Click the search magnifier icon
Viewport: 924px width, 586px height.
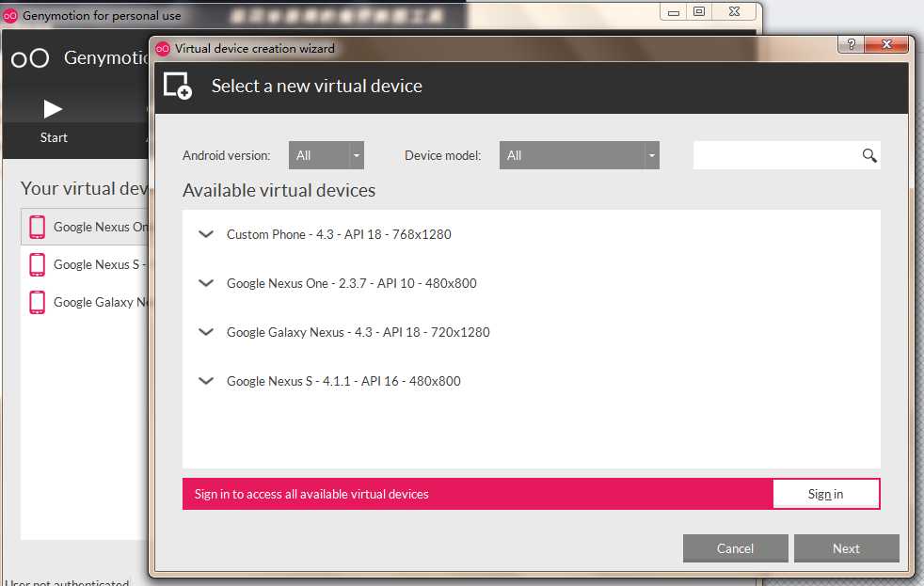pyautogui.click(x=869, y=155)
